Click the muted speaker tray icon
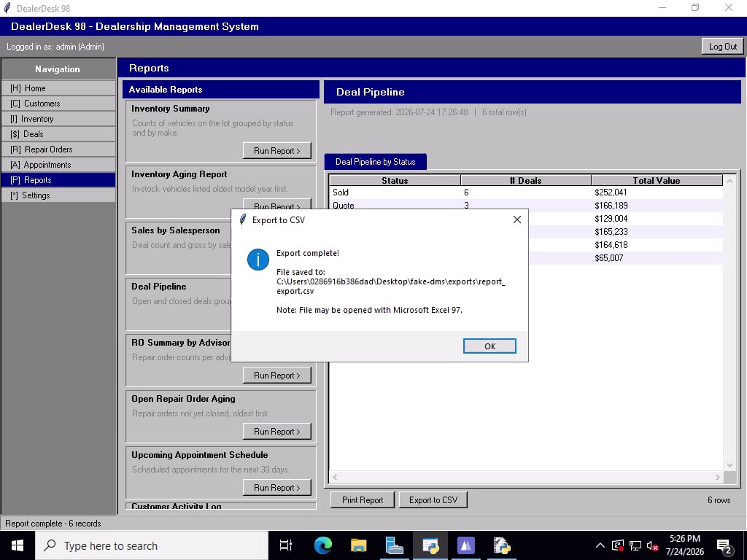The width and height of the screenshot is (747, 560). pyautogui.click(x=653, y=545)
